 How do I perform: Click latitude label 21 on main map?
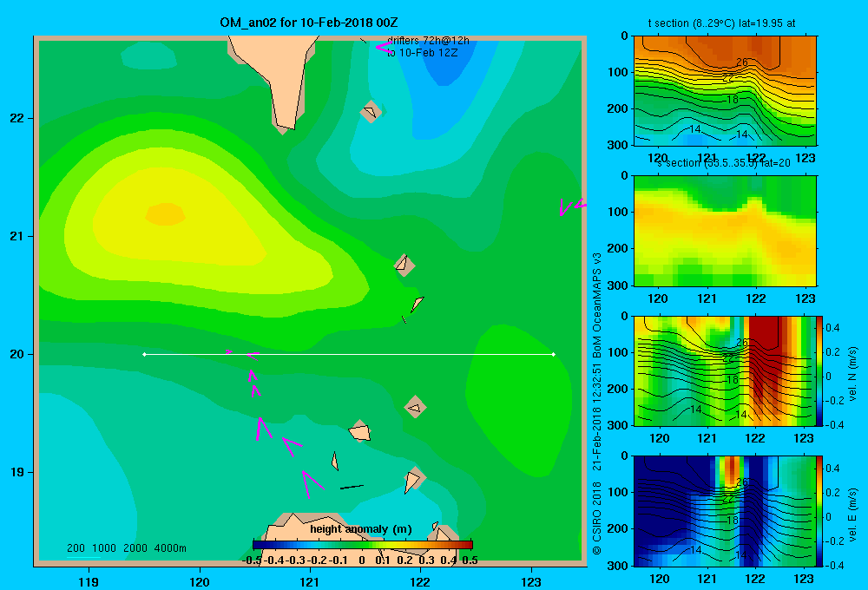click(x=17, y=236)
